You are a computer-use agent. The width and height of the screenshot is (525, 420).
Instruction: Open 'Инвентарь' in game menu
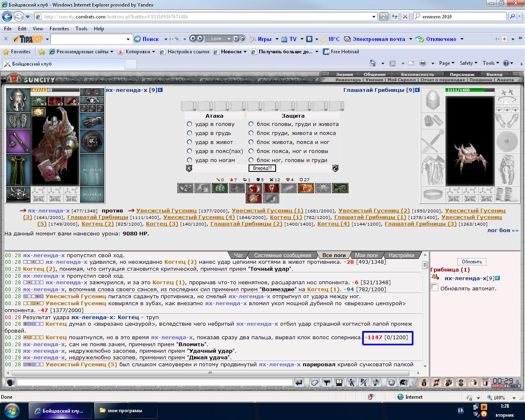348,80
